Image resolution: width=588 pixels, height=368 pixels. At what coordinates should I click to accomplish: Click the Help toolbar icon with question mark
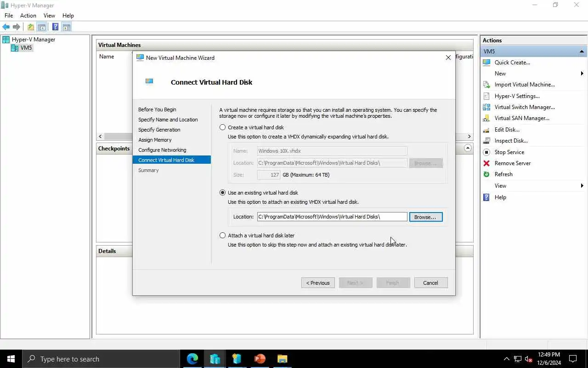coord(55,27)
